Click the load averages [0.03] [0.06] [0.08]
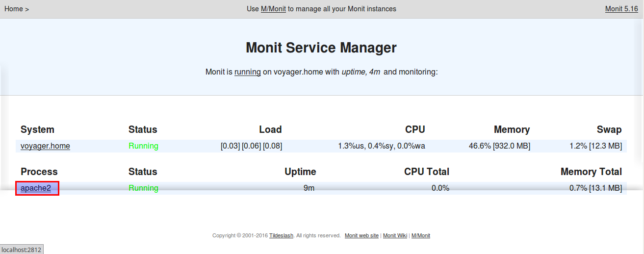 pyautogui.click(x=251, y=146)
